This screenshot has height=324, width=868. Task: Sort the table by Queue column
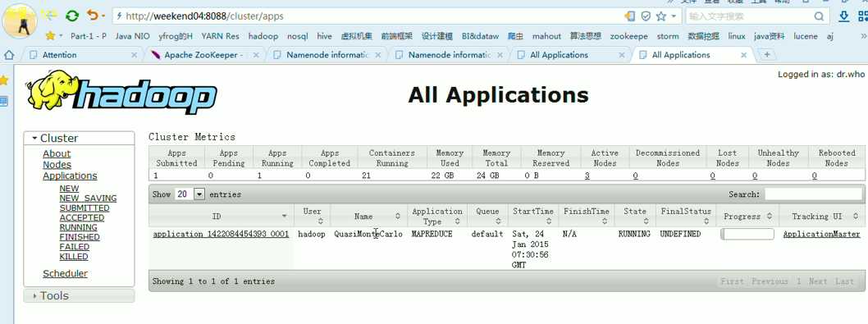(x=487, y=216)
